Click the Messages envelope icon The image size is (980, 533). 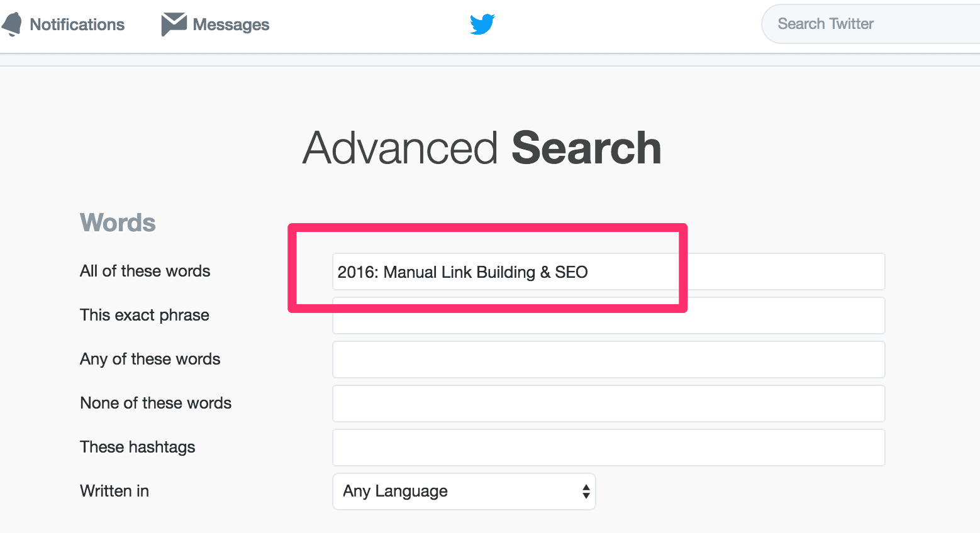coord(174,25)
